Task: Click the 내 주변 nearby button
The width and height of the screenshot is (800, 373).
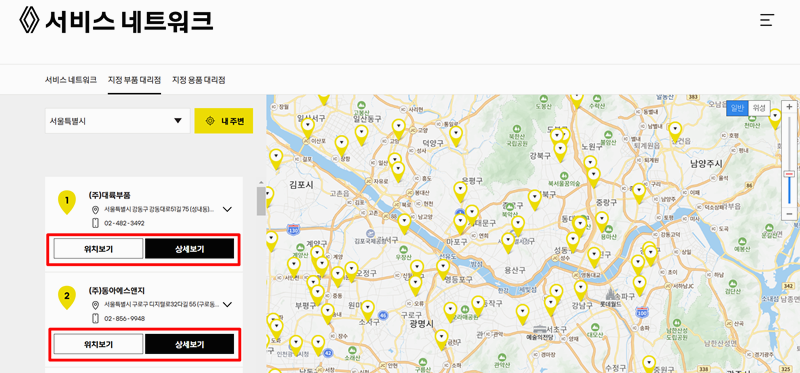Action: coord(223,121)
